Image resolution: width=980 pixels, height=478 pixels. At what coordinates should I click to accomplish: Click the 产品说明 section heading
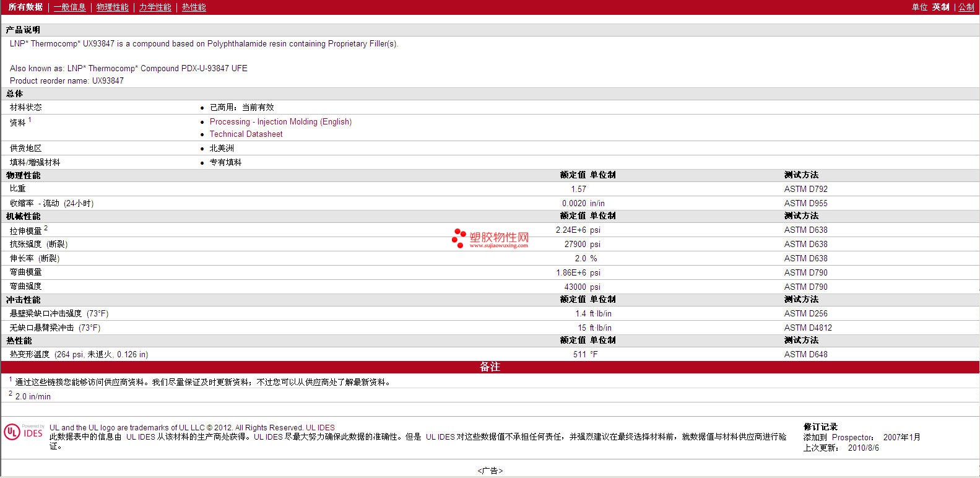click(23, 30)
